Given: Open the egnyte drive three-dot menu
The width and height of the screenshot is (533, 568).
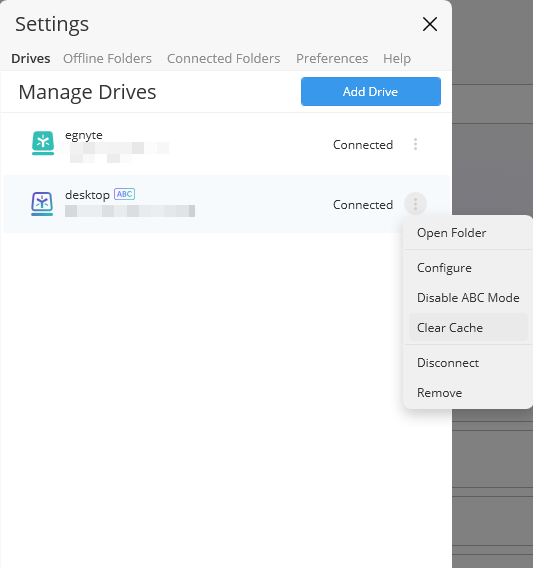Looking at the screenshot, I should 415,144.
